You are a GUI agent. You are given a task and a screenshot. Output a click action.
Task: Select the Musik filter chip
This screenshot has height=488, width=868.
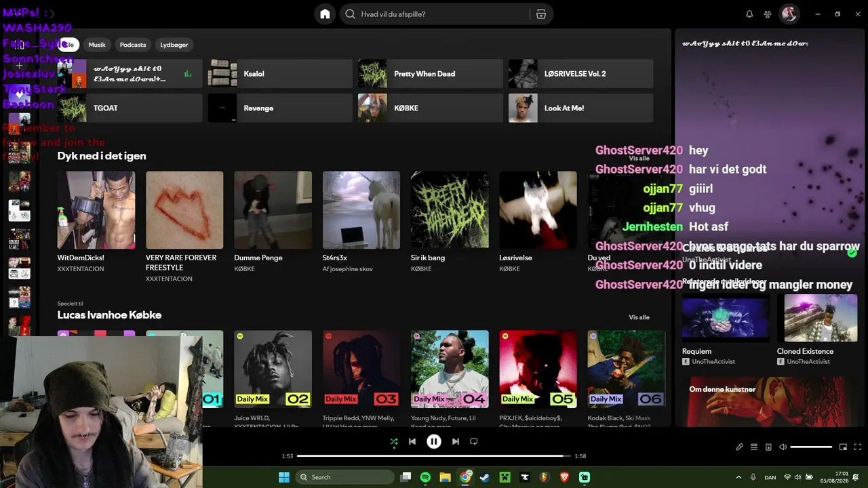(97, 45)
